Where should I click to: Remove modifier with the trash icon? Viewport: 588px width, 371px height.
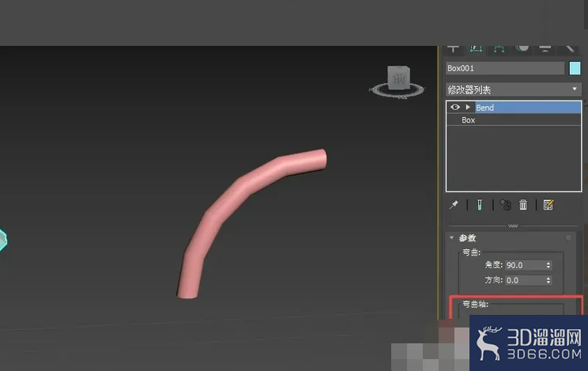click(x=523, y=205)
